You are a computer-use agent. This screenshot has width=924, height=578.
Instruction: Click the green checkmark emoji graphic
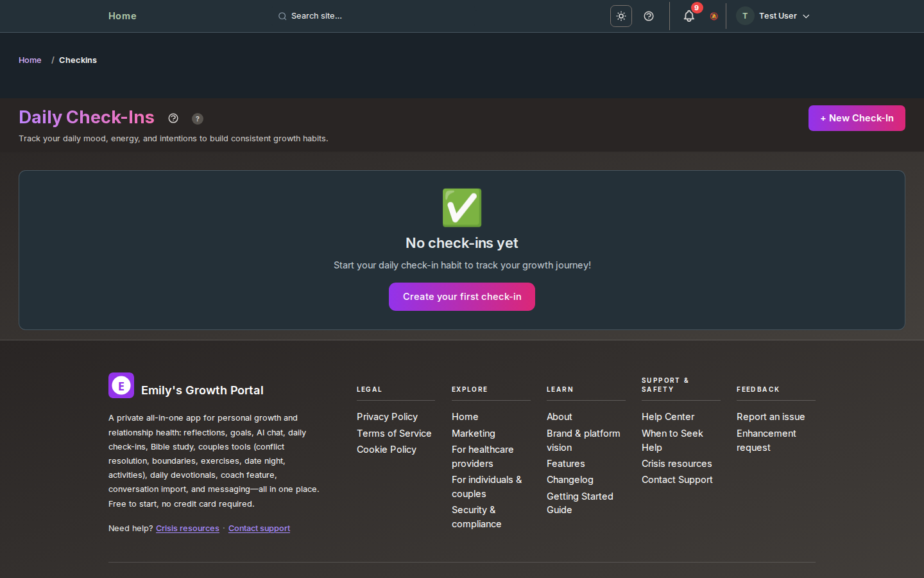coord(462,207)
